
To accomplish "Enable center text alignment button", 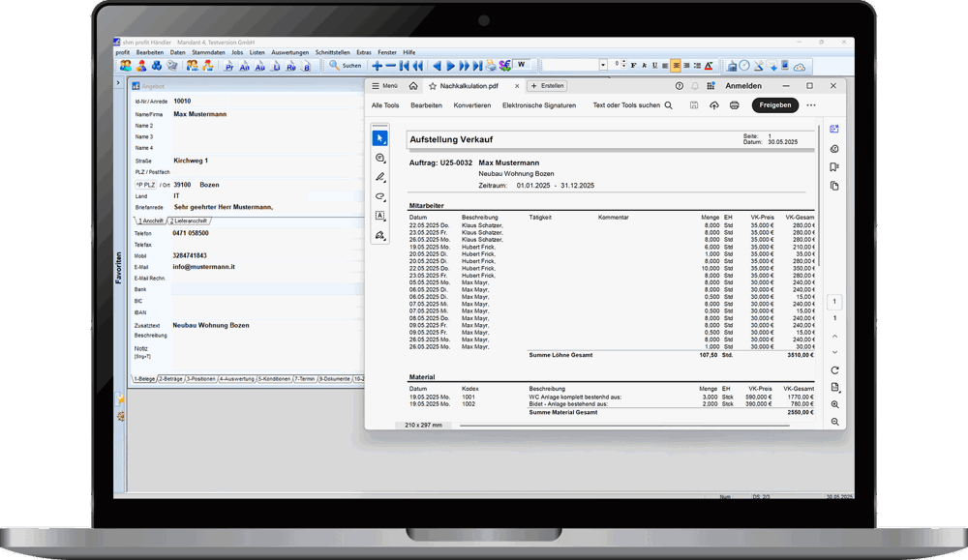I will [676, 66].
